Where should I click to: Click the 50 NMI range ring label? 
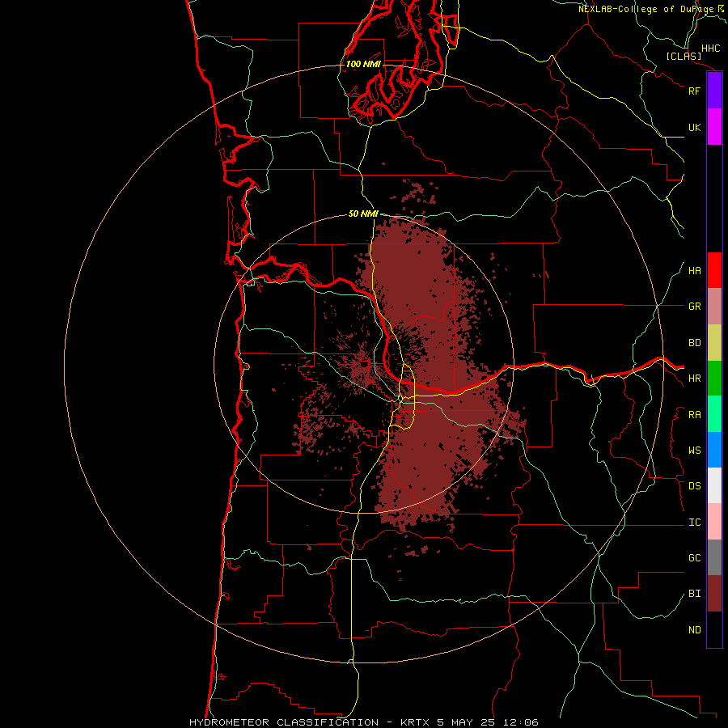pyautogui.click(x=363, y=214)
